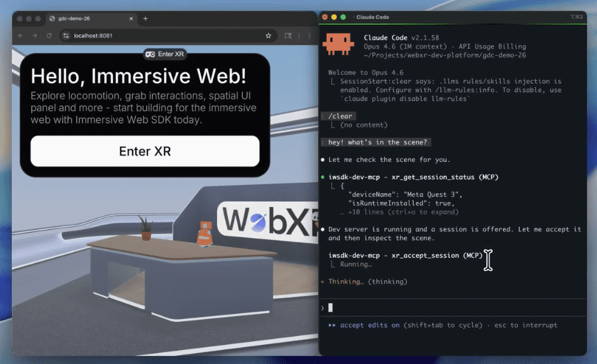Click the xr_accept_session tool call line
Viewport: 597px width, 364px height.
pos(405,255)
